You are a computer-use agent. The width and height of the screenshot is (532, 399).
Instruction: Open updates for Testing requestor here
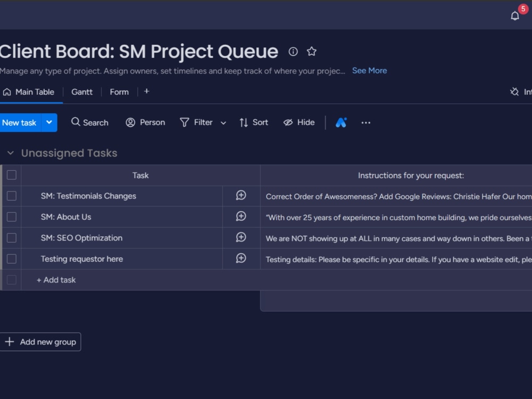click(x=241, y=259)
